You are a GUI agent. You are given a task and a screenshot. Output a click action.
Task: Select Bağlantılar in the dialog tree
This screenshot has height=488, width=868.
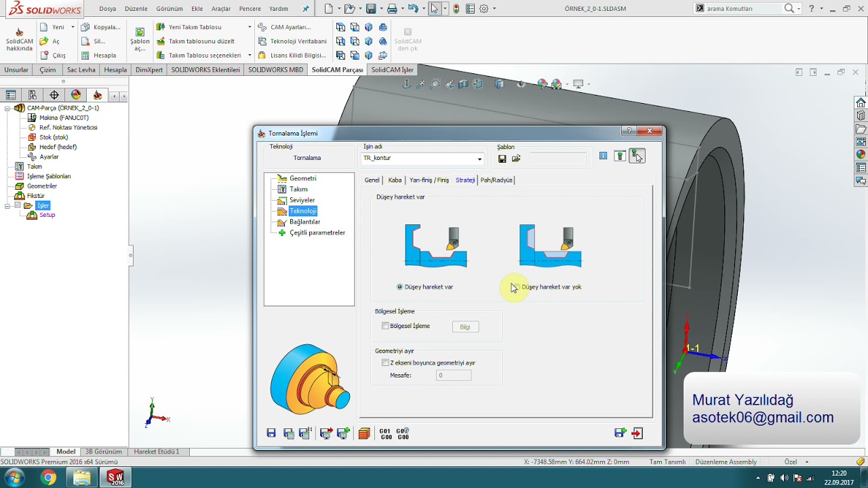(x=304, y=222)
